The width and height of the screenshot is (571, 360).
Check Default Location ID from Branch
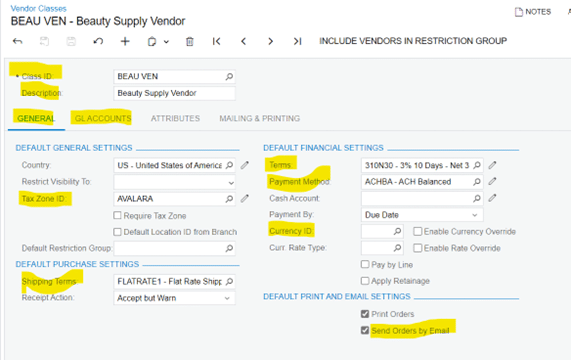point(117,232)
